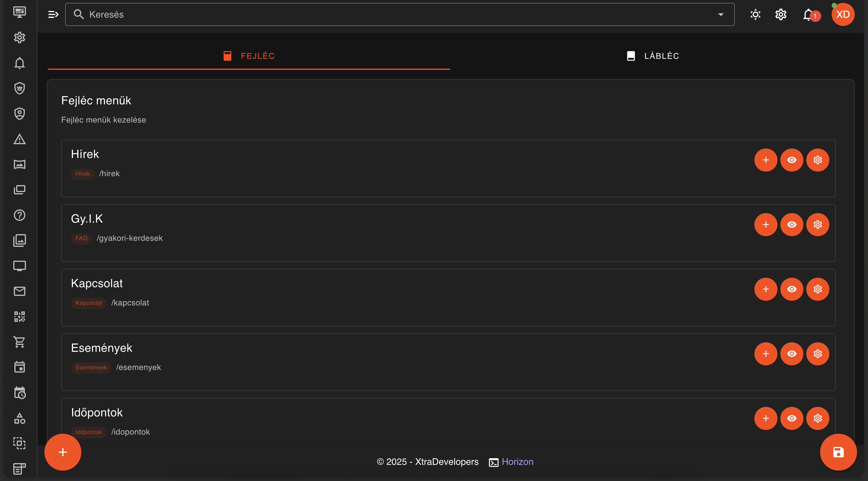
Task: Click the floppy disk save button
Action: (838, 452)
